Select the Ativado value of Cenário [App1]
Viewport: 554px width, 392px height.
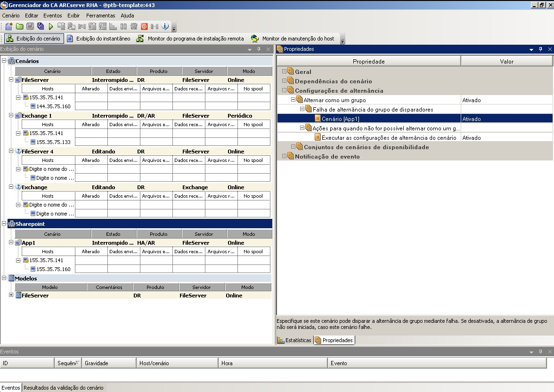click(471, 119)
